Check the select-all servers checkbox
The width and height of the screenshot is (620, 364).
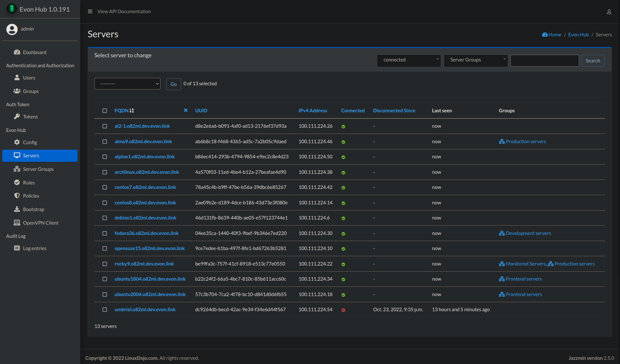click(105, 111)
